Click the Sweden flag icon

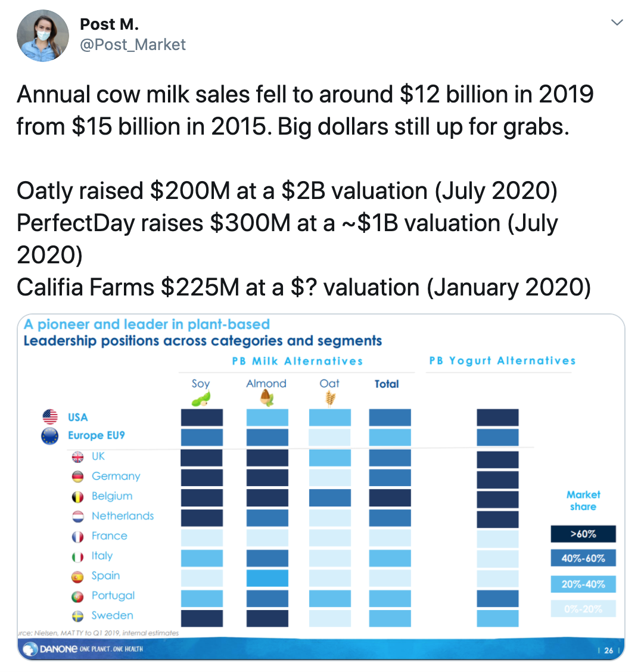pyautogui.click(x=77, y=616)
